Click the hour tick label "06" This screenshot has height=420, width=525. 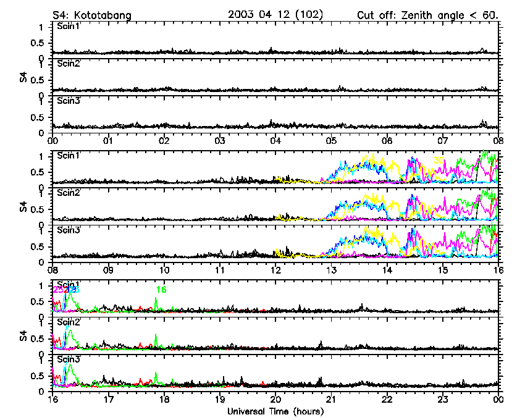387,141
